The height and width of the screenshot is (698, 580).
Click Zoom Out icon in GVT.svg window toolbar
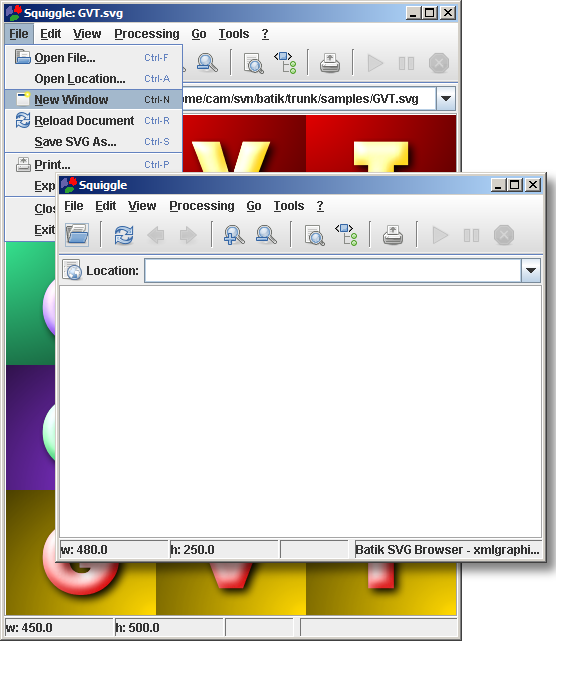(207, 63)
